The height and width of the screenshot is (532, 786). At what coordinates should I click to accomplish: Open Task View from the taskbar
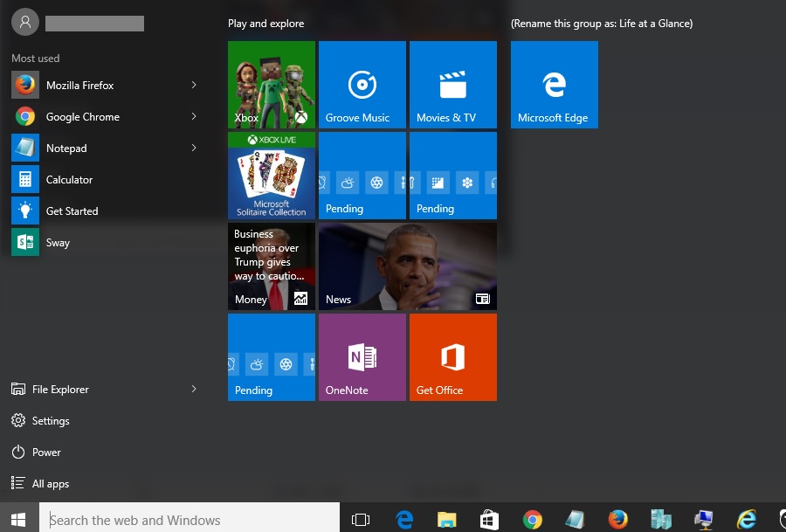pos(361,520)
